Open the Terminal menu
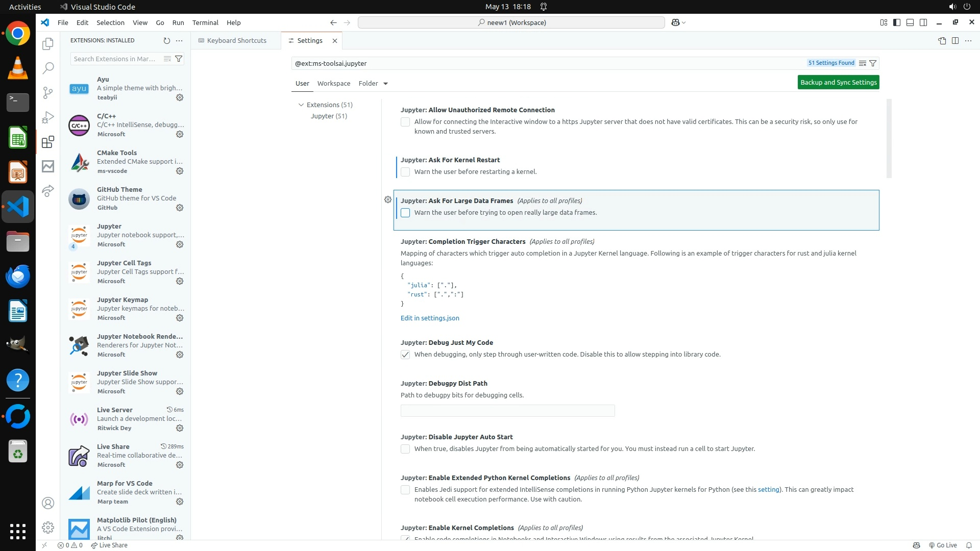The height and width of the screenshot is (551, 980). [205, 22]
